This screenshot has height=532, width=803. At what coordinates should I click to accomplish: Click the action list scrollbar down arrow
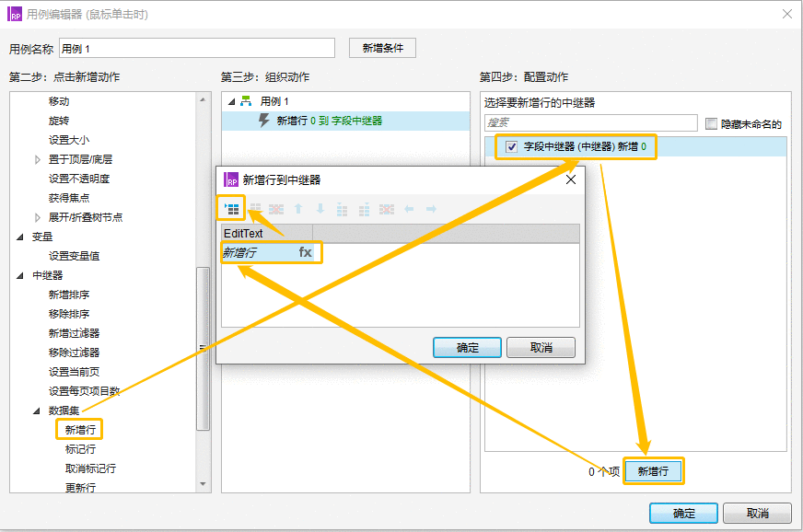[203, 484]
